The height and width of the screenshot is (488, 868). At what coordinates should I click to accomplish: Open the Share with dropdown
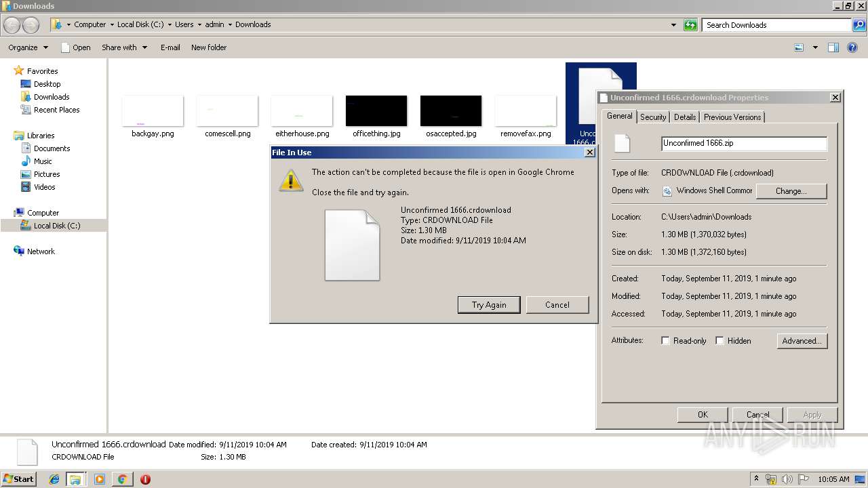pos(124,47)
